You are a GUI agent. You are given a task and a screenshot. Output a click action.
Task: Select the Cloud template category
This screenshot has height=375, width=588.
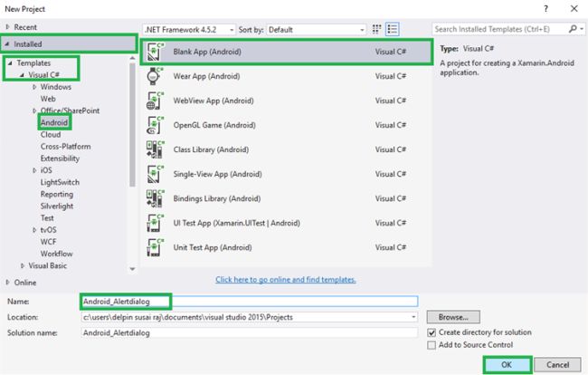point(51,135)
